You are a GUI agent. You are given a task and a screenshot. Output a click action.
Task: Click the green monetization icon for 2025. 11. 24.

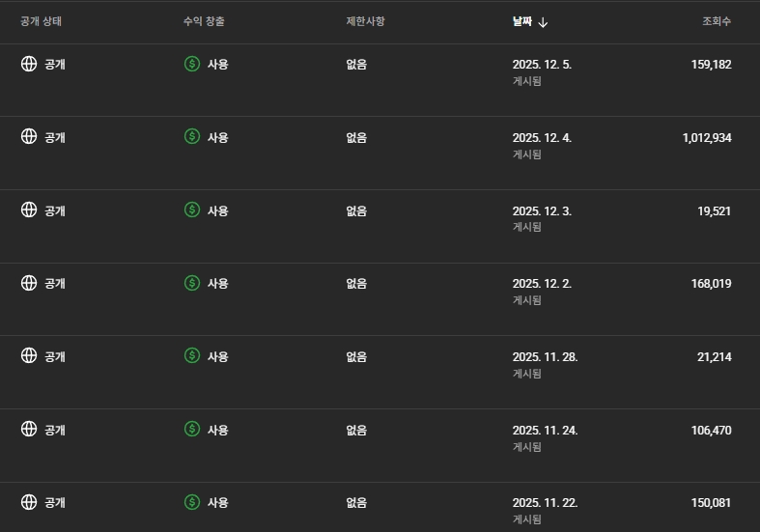192,430
